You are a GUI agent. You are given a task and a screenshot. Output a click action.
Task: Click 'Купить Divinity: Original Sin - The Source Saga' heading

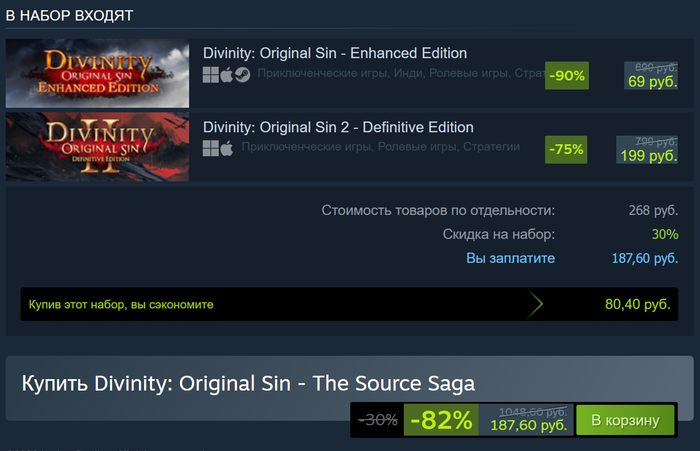coord(248,383)
